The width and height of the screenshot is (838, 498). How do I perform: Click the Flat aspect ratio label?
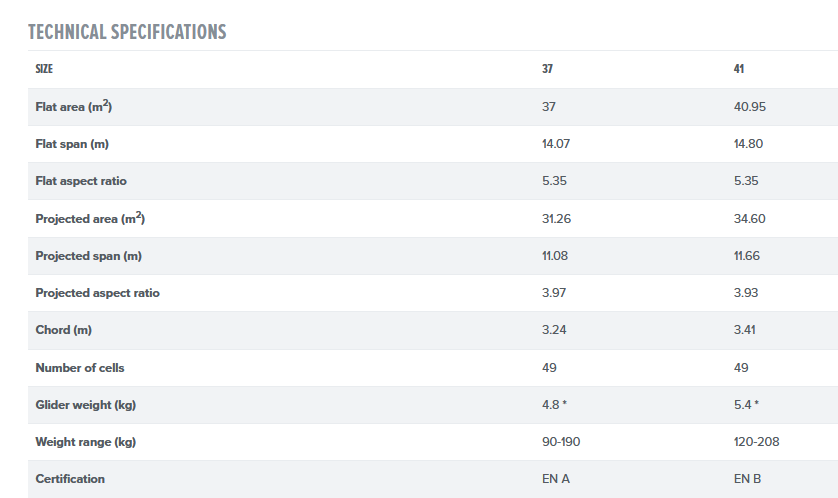click(x=81, y=181)
